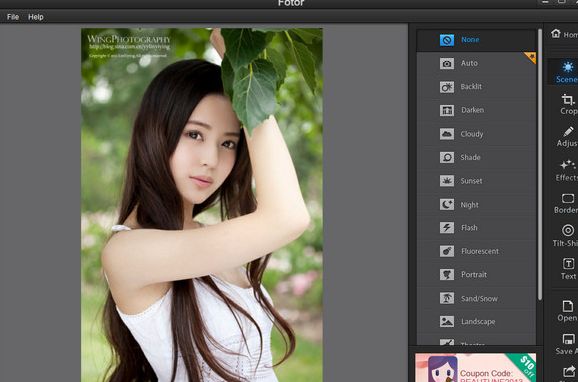This screenshot has height=382, width=578.
Task: Click the Fluorescent label text
Action: [480, 251]
